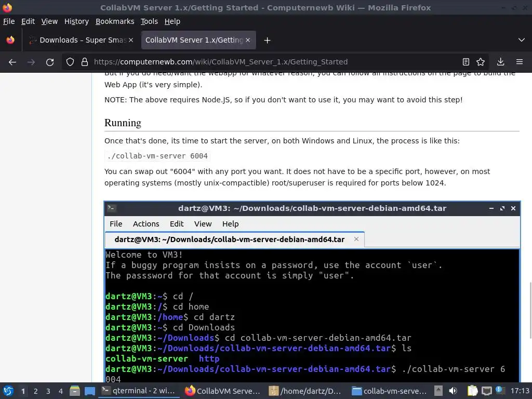Show site security info via padlock icon
Image resolution: width=532 pixels, height=399 pixels.
(85, 62)
